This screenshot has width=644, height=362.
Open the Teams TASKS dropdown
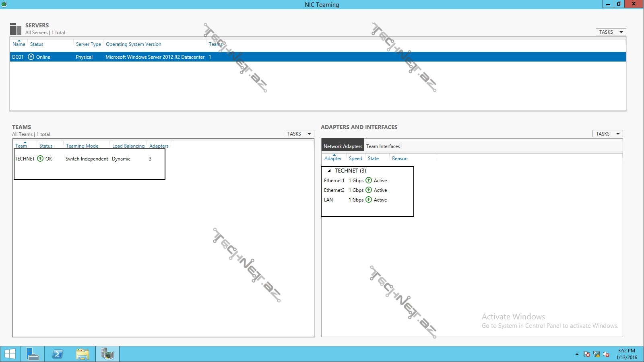tap(299, 134)
